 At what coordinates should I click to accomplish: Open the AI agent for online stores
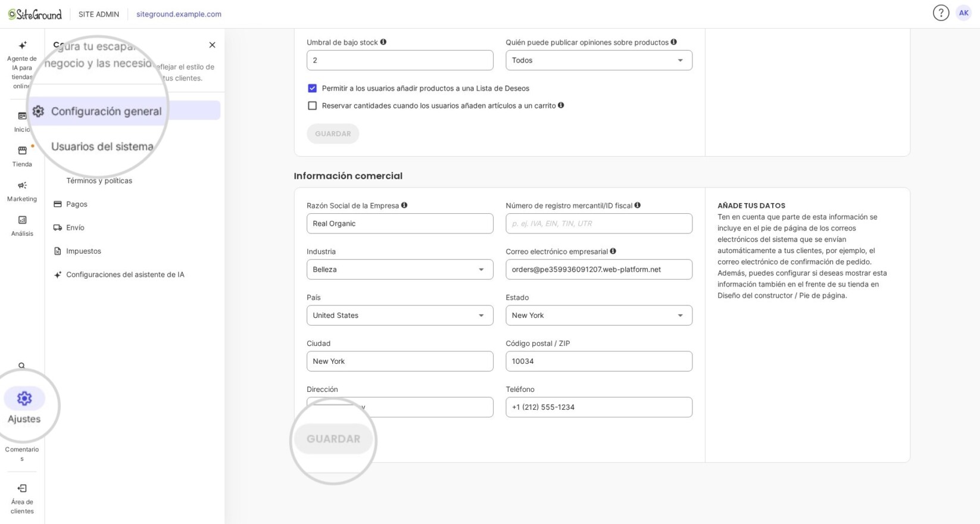pyautogui.click(x=22, y=65)
